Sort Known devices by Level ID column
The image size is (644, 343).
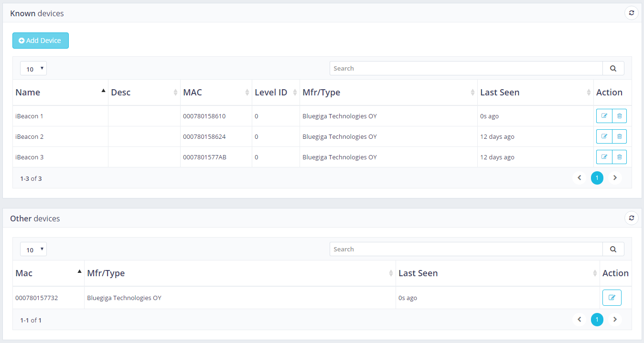click(276, 93)
